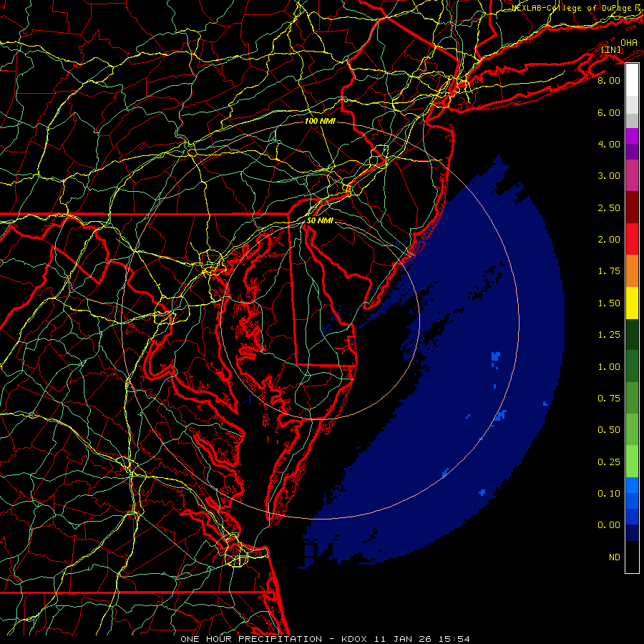The width and height of the screenshot is (644, 644).
Task: Click the 1.50 legend value
Action: click(x=609, y=303)
